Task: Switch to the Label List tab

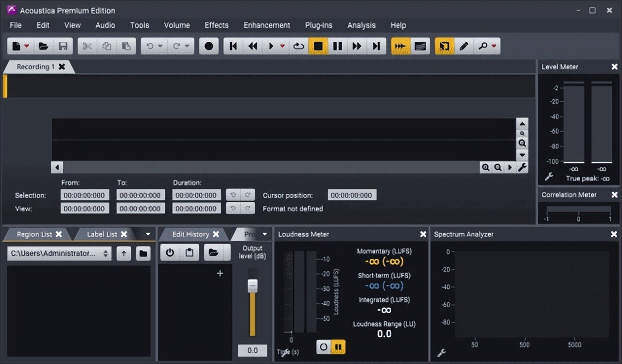Action: 102,234
